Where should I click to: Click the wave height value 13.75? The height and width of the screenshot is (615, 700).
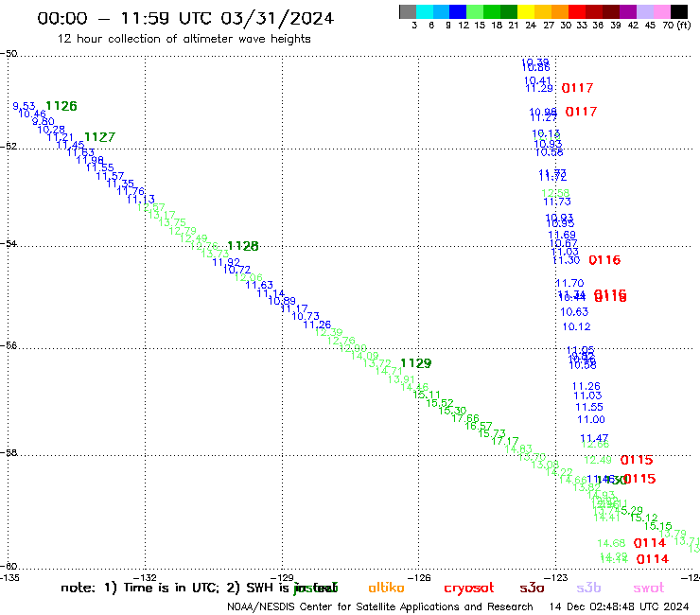[172, 222]
